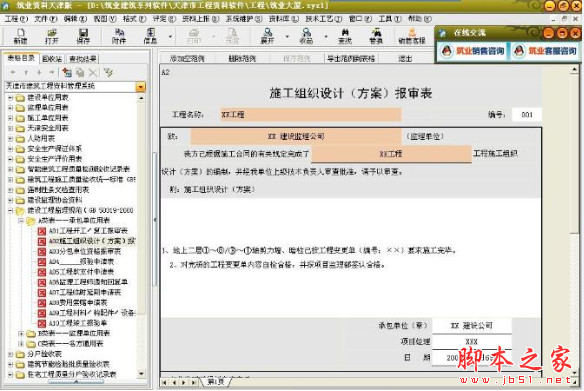Click the 退出 button

405,58
